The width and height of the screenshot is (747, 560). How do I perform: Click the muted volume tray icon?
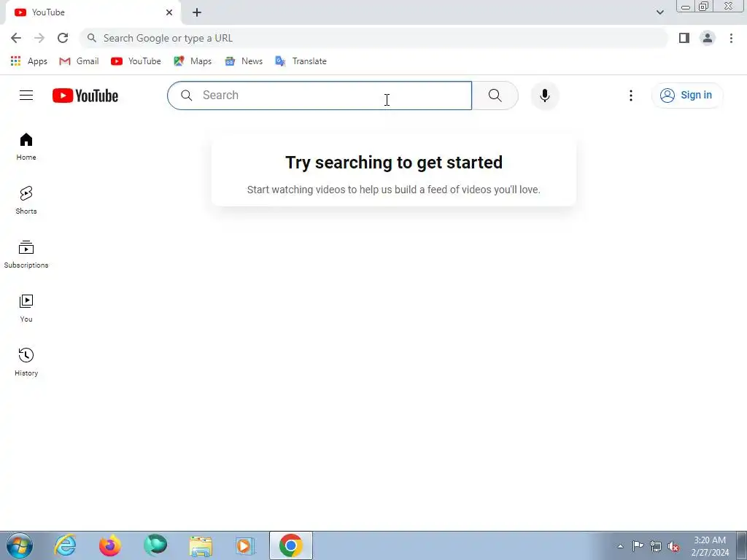click(x=673, y=546)
